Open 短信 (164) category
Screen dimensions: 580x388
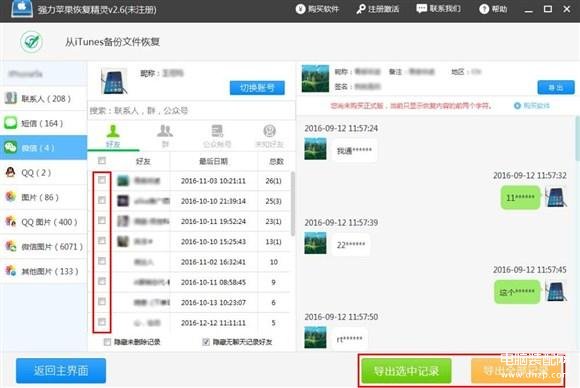[x=44, y=123]
